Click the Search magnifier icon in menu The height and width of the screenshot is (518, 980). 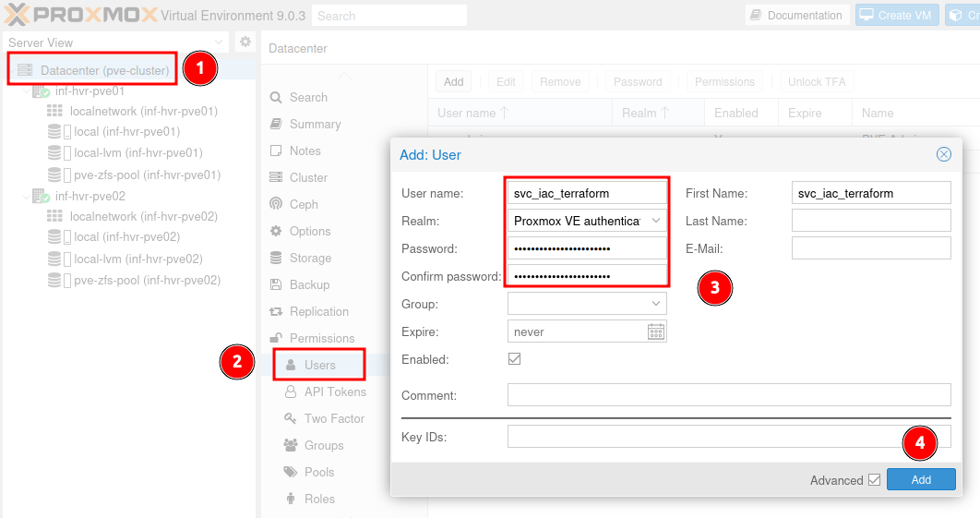coord(276,98)
